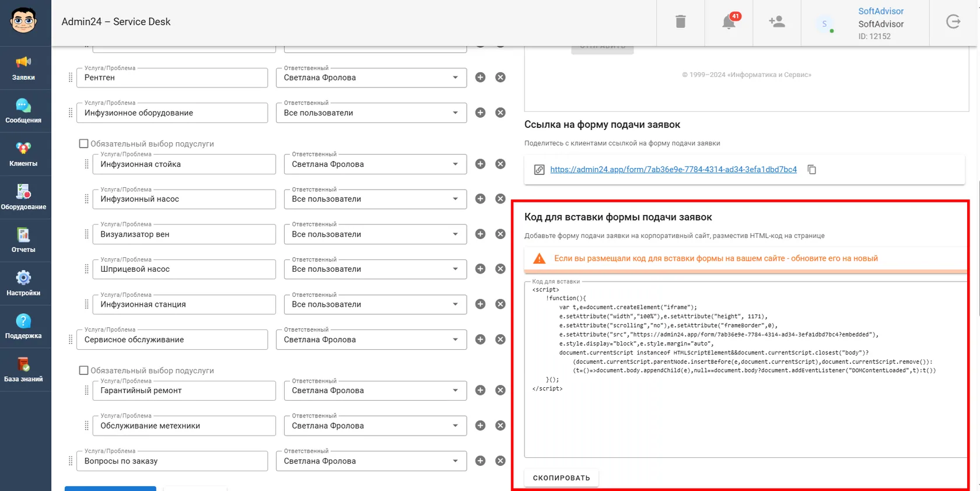Go to Заявки in the sidebar

pos(23,68)
